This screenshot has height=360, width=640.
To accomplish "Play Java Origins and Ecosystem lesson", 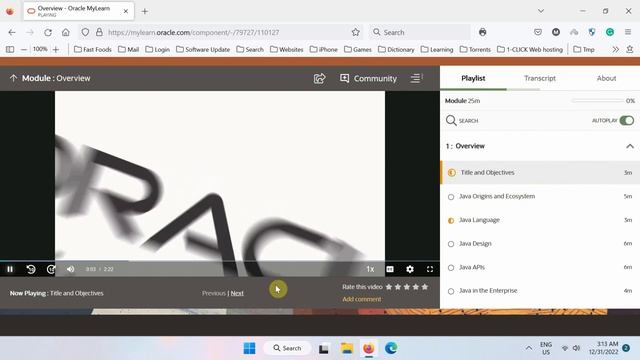I will point(540,196).
